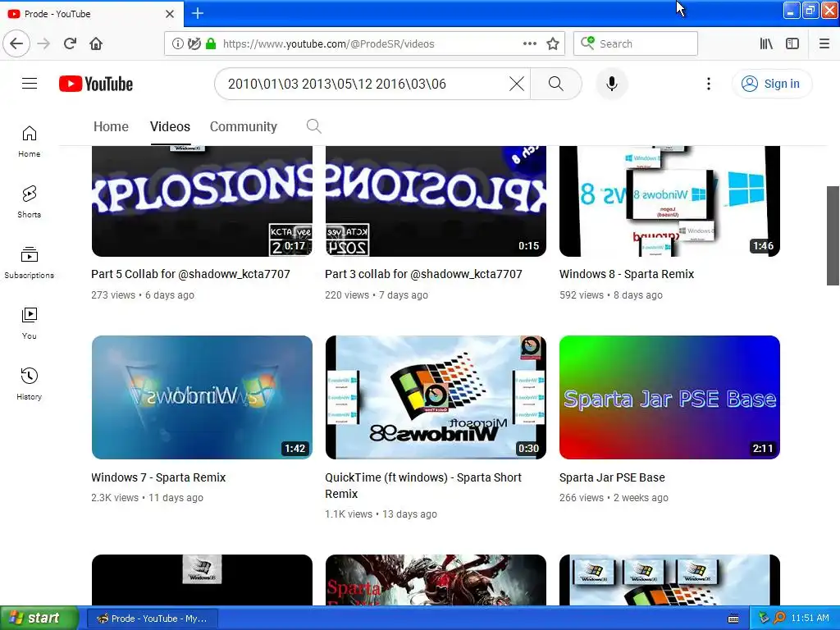Viewport: 840px width, 630px height.
Task: Open the Part 5 Collab video thumbnail
Action: [x=202, y=201]
